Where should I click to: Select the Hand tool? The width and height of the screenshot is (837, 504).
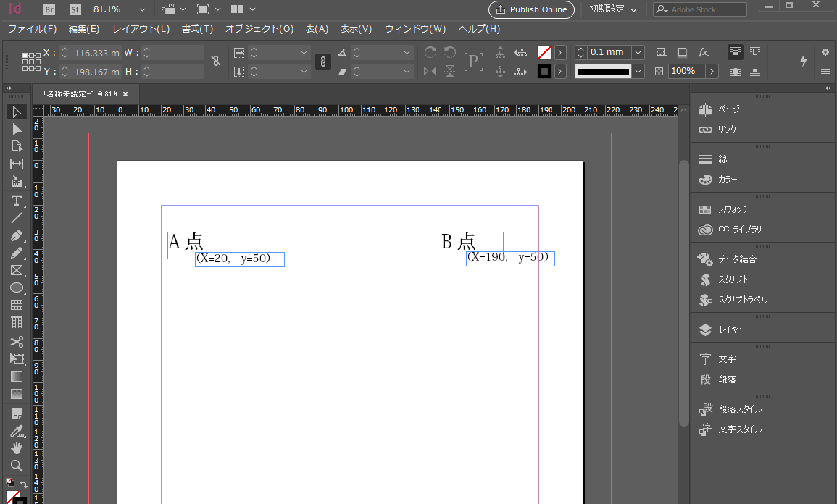point(17,448)
